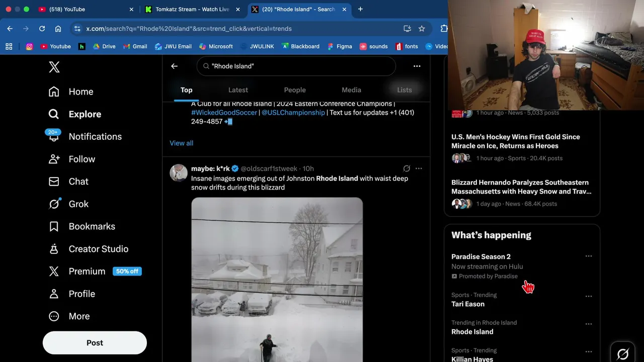Switch to the People tab
Viewport: 644px width, 362px height.
pos(295,90)
